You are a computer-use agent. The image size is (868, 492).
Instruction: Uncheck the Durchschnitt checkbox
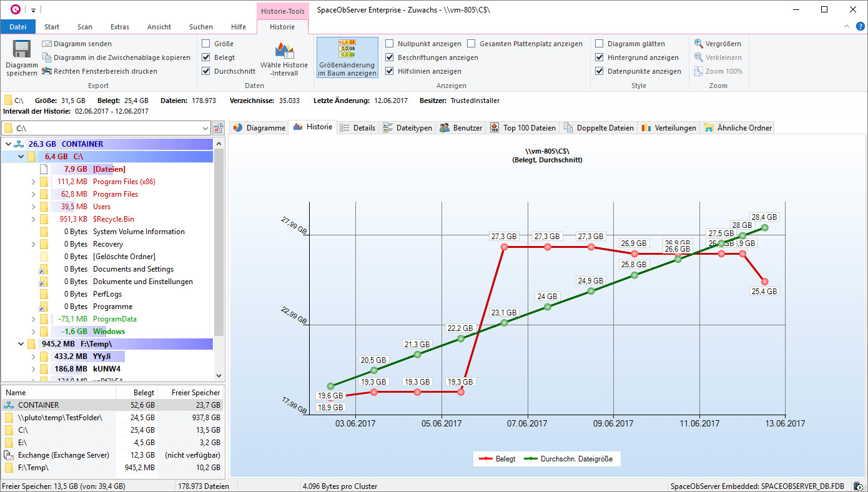click(x=205, y=71)
